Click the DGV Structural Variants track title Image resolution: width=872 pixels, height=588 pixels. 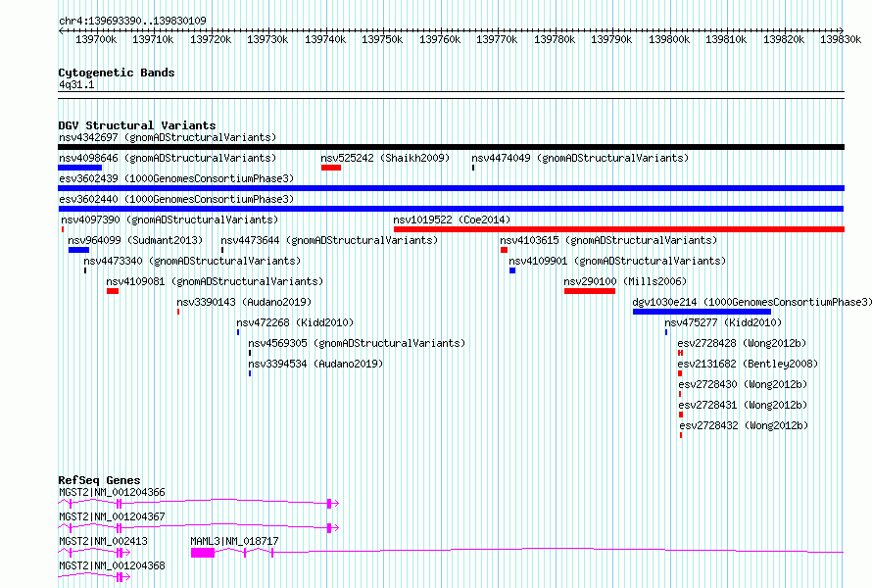[137, 125]
